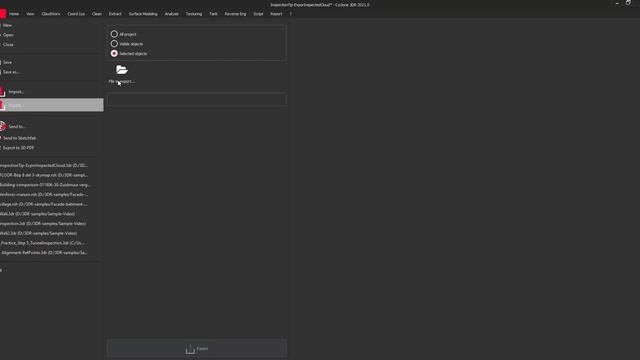Choose Import... in the file menu
The height and width of the screenshot is (360, 640).
point(16,92)
